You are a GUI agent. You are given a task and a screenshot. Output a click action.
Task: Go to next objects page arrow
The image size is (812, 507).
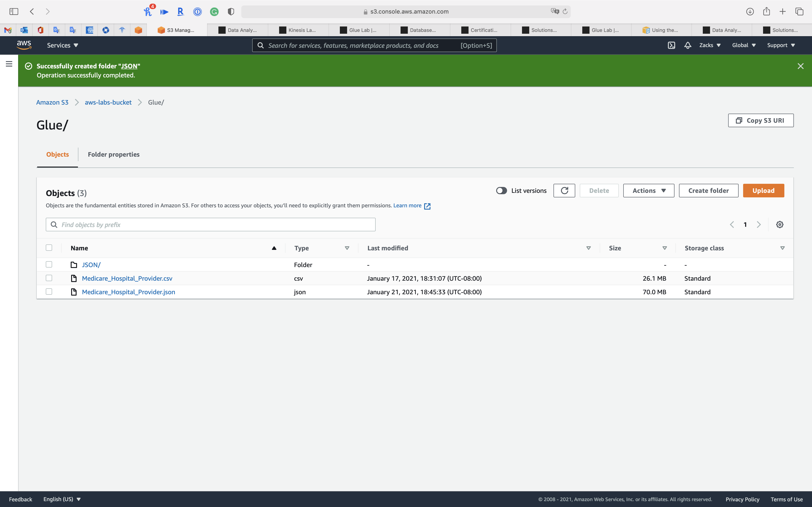[x=759, y=225]
